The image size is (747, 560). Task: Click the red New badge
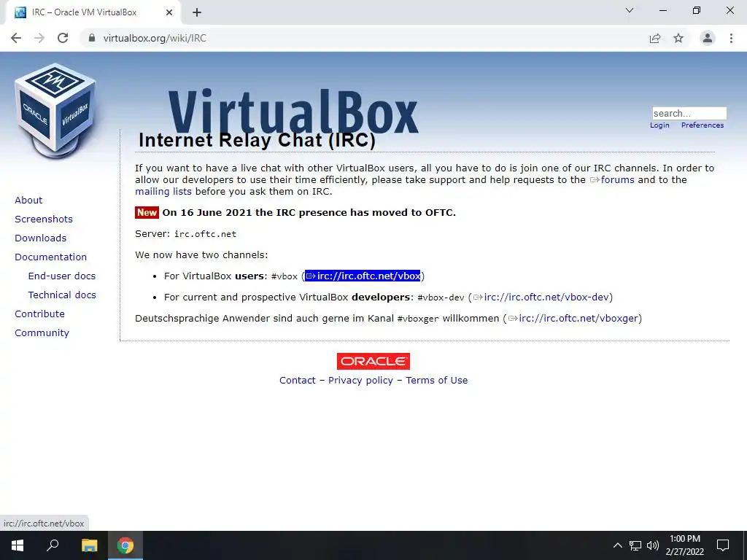[x=147, y=212]
